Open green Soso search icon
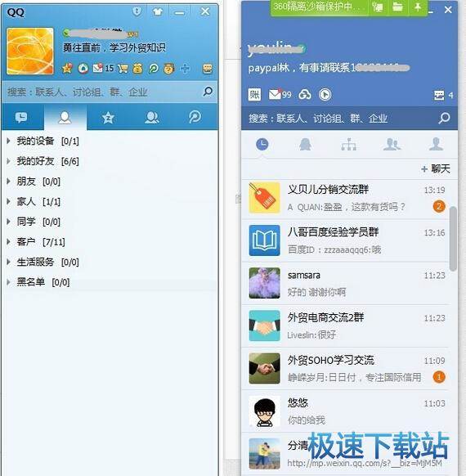Screen dimensions: 466x476 click(154, 69)
